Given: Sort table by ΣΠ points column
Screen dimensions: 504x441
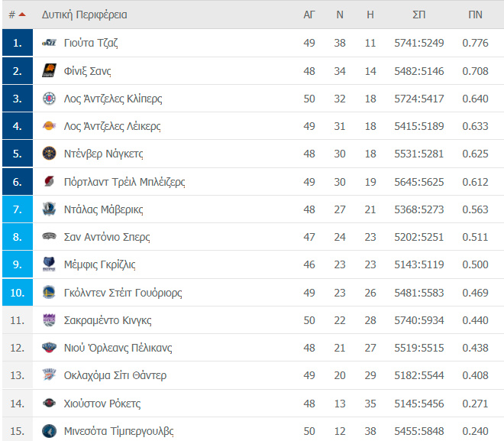Looking at the screenshot, I should [x=418, y=15].
